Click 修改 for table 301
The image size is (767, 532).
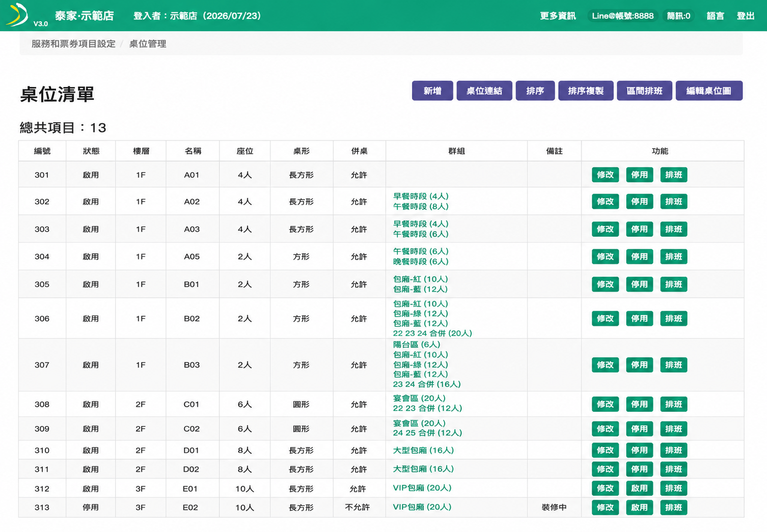click(605, 175)
